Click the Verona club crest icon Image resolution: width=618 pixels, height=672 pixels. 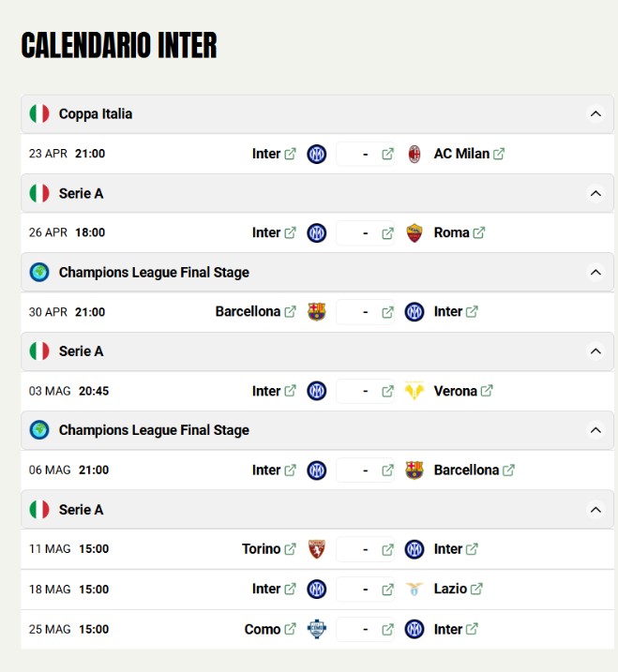click(415, 391)
